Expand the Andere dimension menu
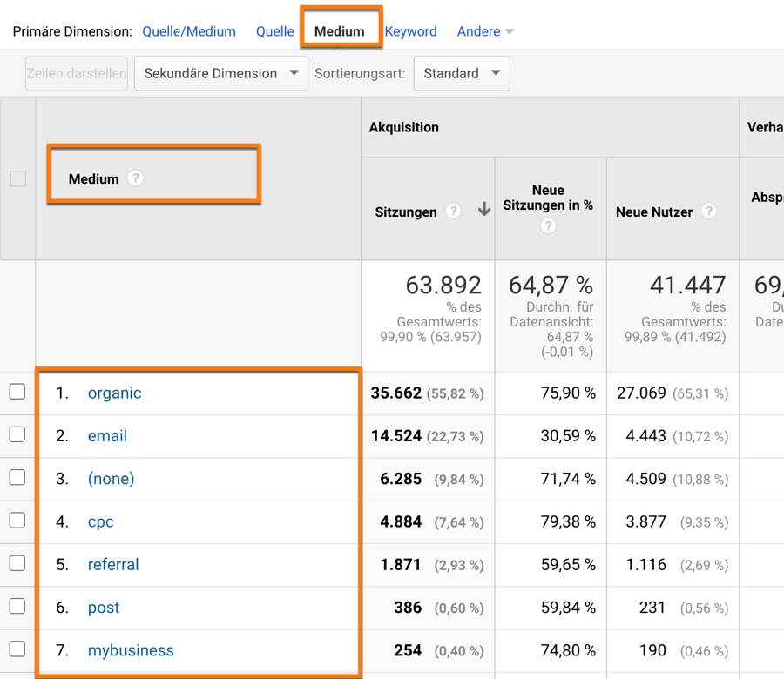 tap(485, 31)
